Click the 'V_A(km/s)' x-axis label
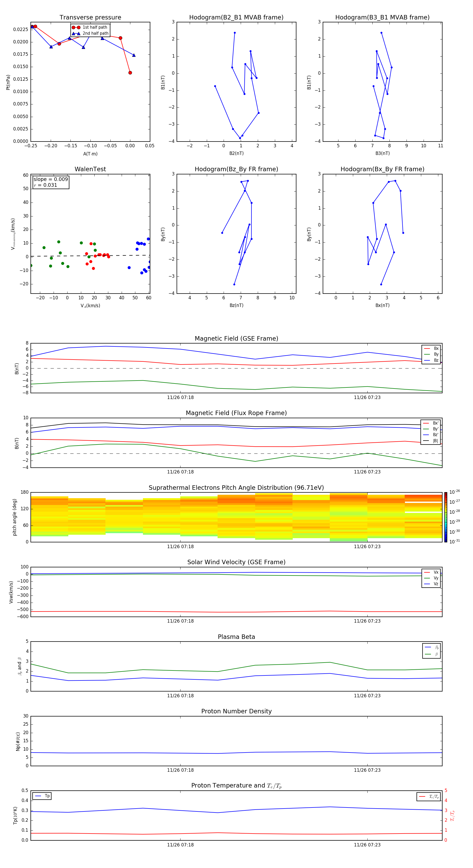 (90, 306)
